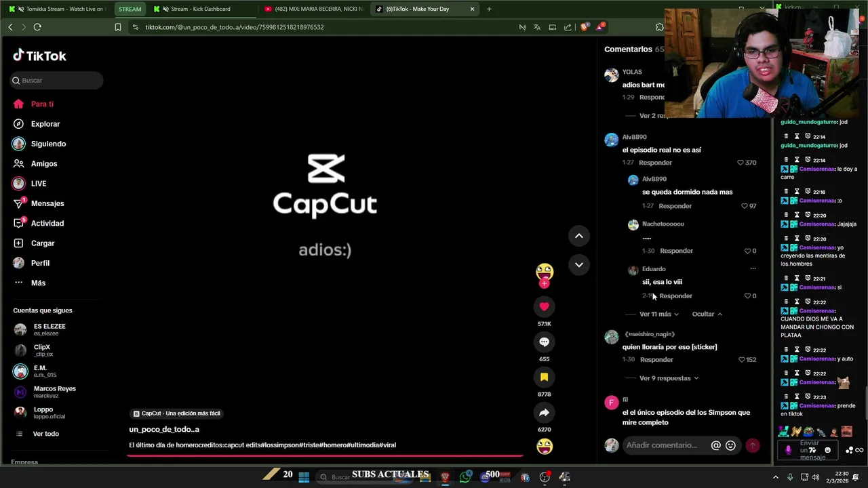The image size is (868, 488).
Task: Open the Brave Shields lion icon
Action: pyautogui.click(x=585, y=27)
